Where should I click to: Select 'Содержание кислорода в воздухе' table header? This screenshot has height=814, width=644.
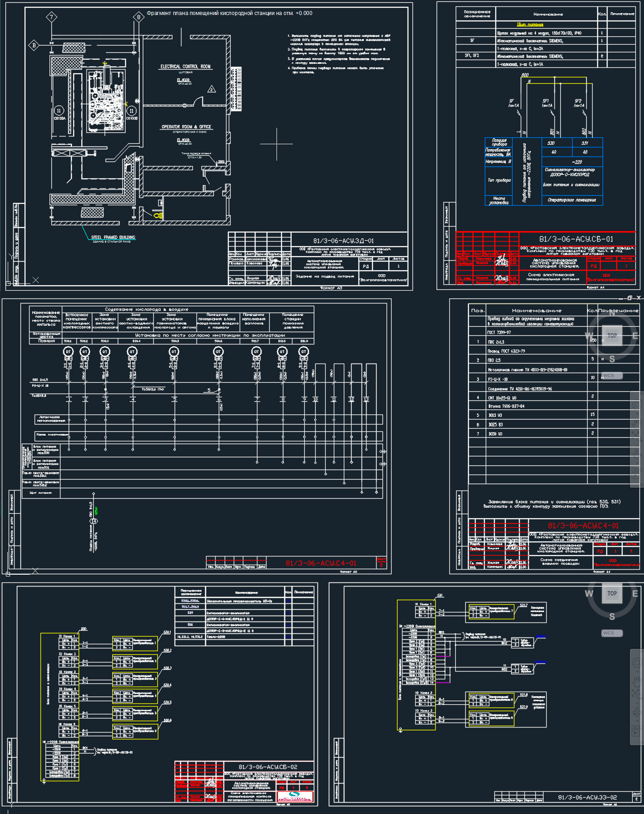click(146, 309)
